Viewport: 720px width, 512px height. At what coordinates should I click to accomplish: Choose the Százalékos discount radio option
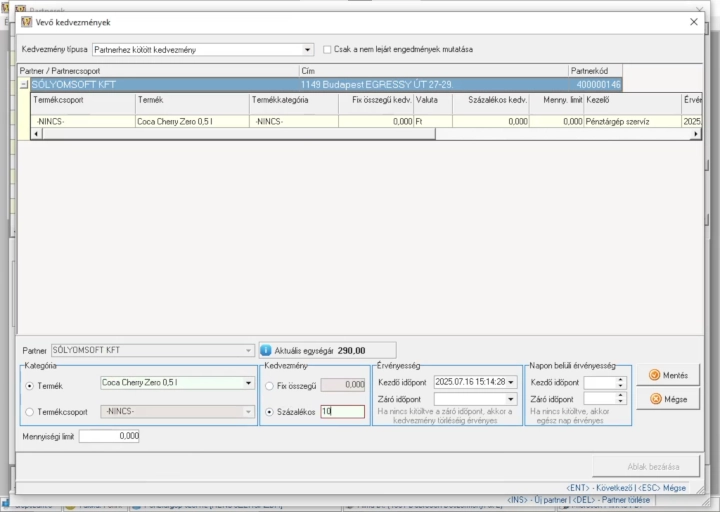pyautogui.click(x=270, y=412)
